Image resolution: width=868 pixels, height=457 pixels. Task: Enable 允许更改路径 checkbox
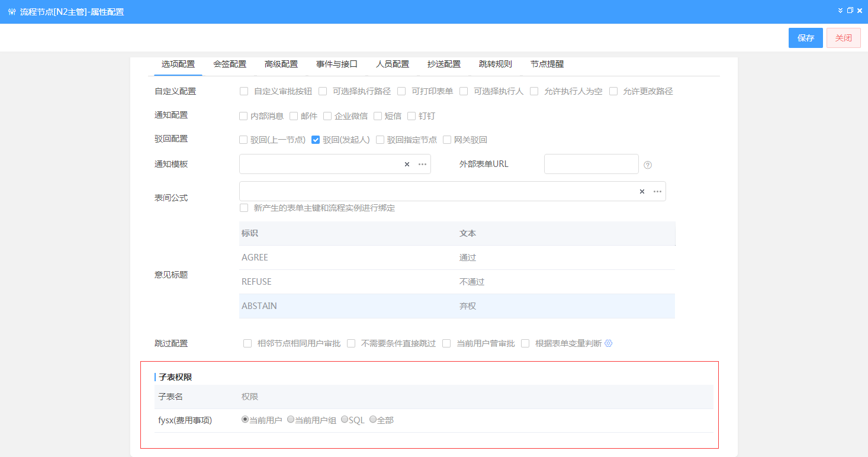(613, 91)
